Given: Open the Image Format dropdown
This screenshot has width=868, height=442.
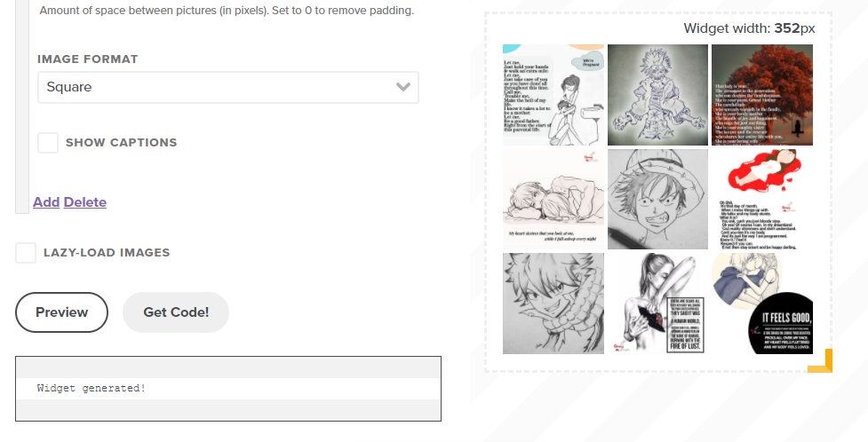Looking at the screenshot, I should (x=228, y=87).
